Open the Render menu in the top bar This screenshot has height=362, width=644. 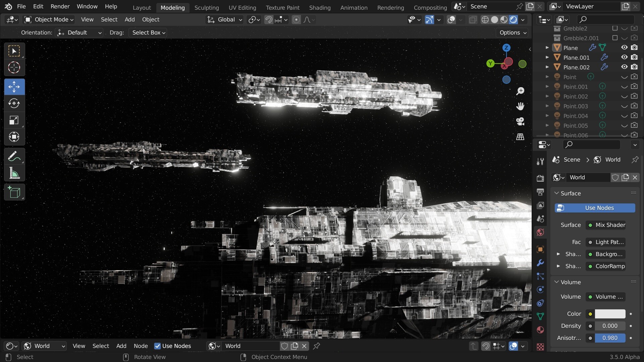coord(60,6)
